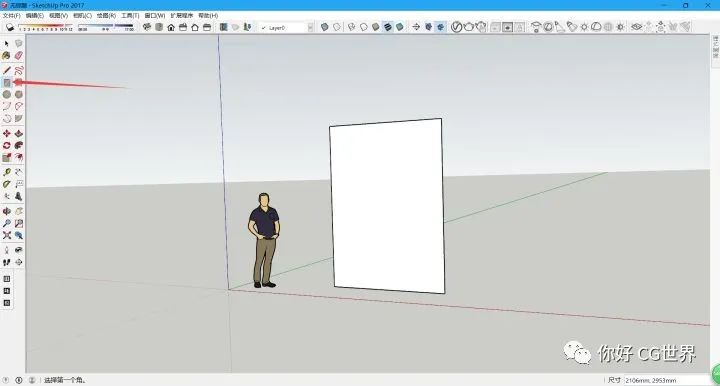Image resolution: width=720 pixels, height=386 pixels.
Task: Select the Freehand drawing tool
Action: (18, 71)
